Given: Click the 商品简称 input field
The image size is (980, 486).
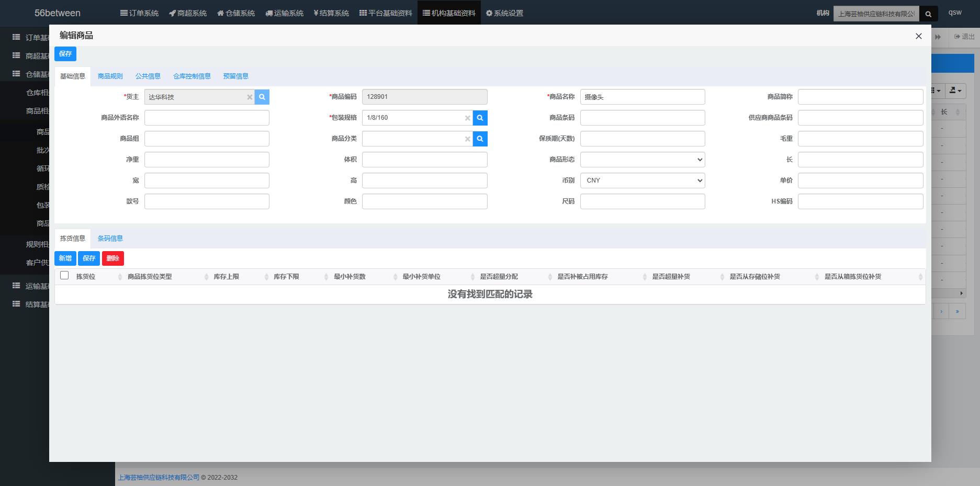Looking at the screenshot, I should click(x=860, y=97).
